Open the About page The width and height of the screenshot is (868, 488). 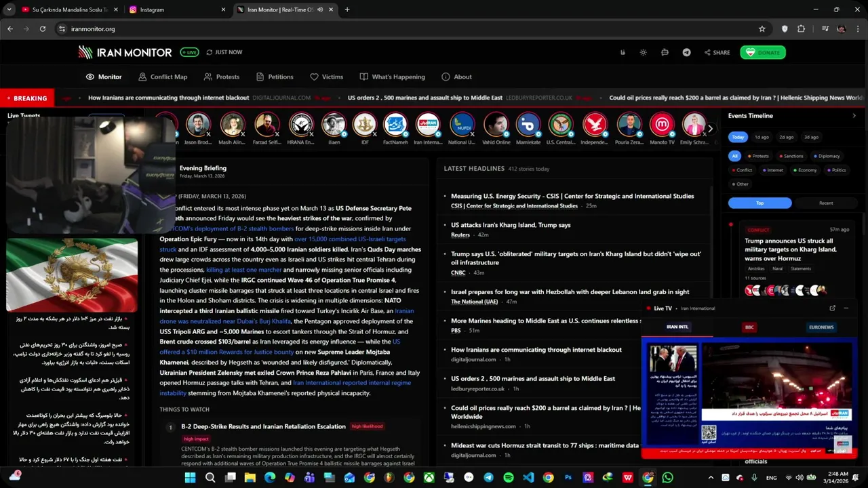coord(456,77)
